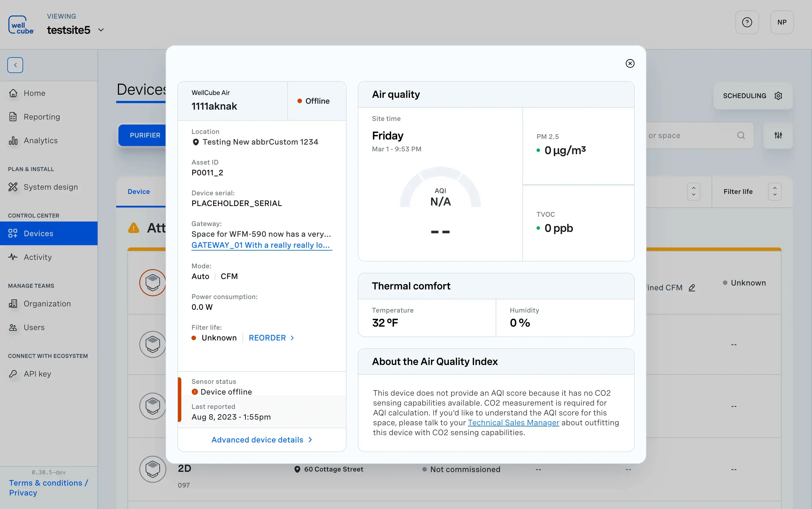Viewport: 812px width, 509px height.
Task: Open the GATEWAY_01 link
Action: point(262,245)
